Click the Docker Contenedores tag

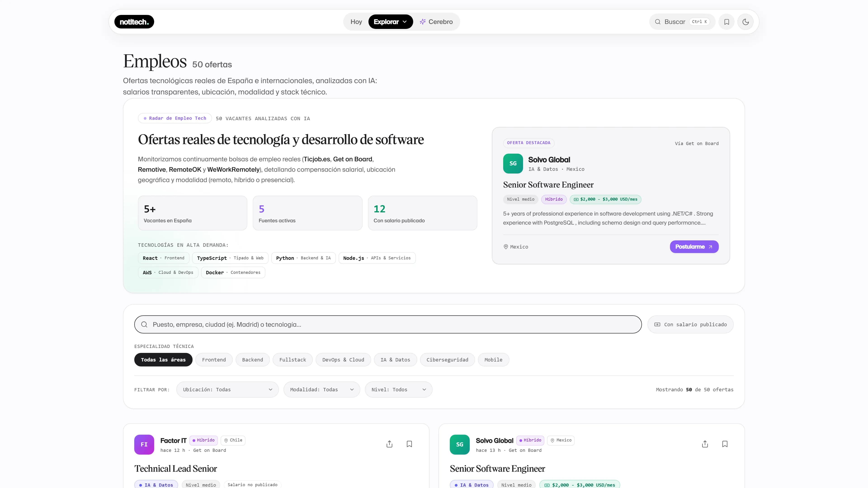point(233,272)
